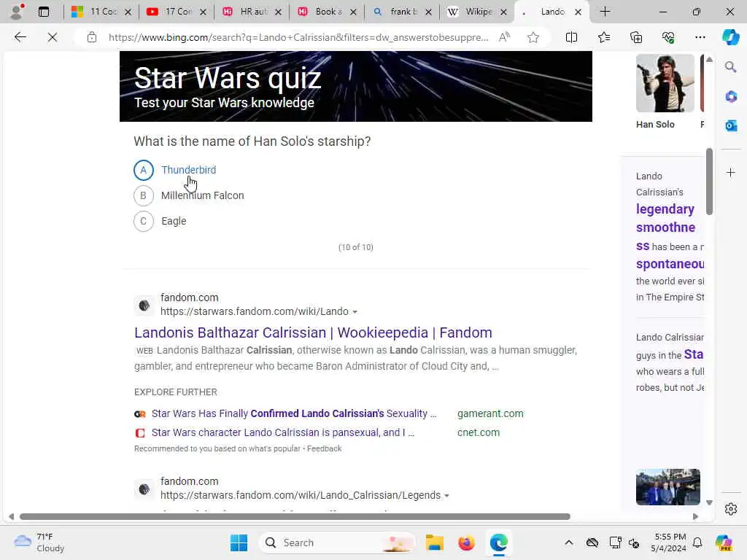Open the weather widget 71°F Cloudy
Image resolution: width=747 pixels, height=560 pixels.
pos(39,542)
